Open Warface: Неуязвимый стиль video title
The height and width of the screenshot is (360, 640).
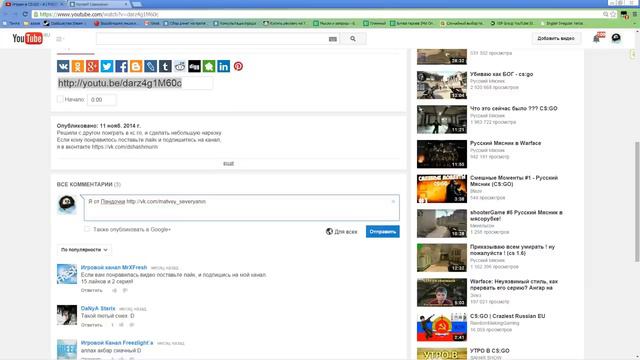click(x=514, y=284)
